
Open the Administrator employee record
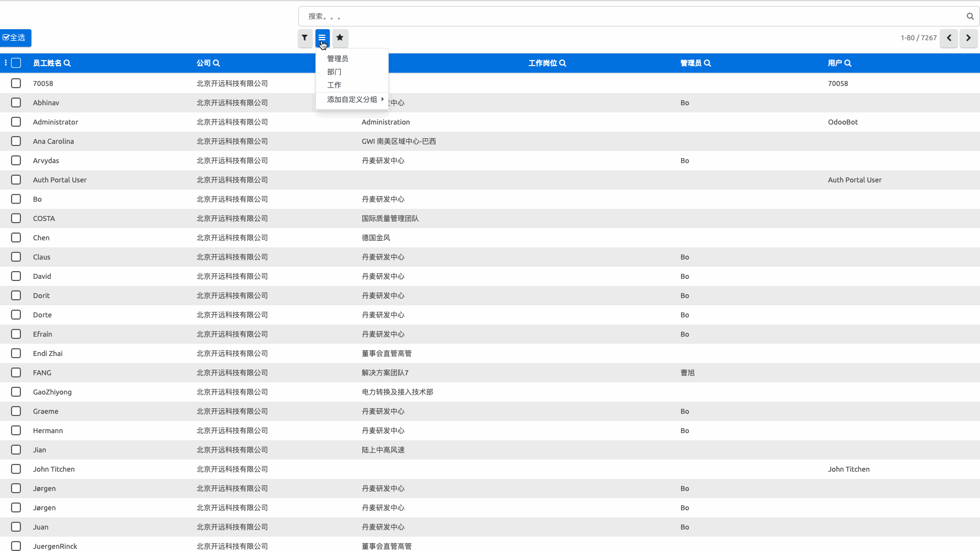56,122
